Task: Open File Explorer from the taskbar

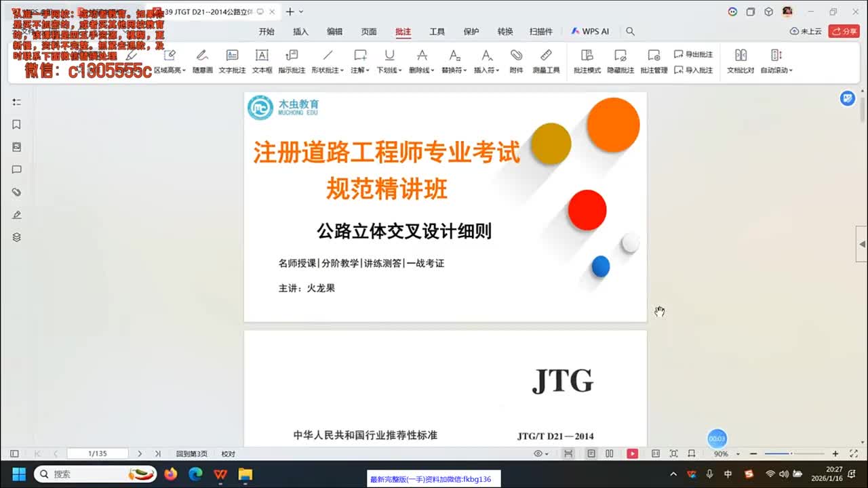Action: 245,474
